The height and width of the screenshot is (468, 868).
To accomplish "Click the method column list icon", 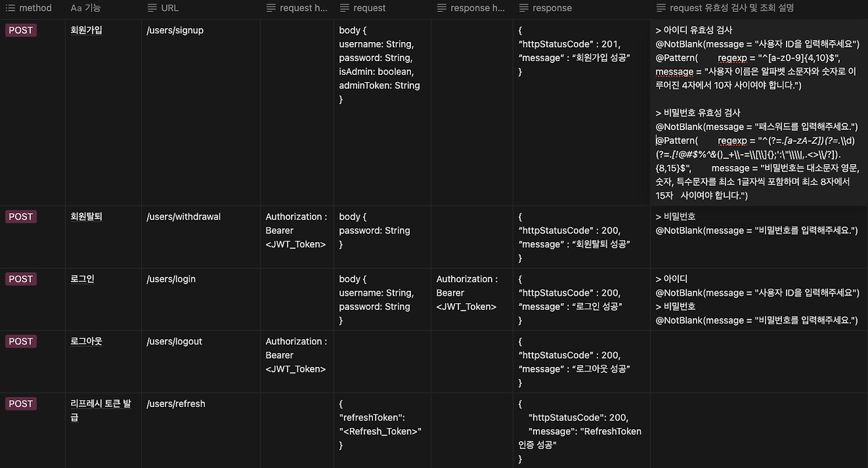I will tap(10, 8).
